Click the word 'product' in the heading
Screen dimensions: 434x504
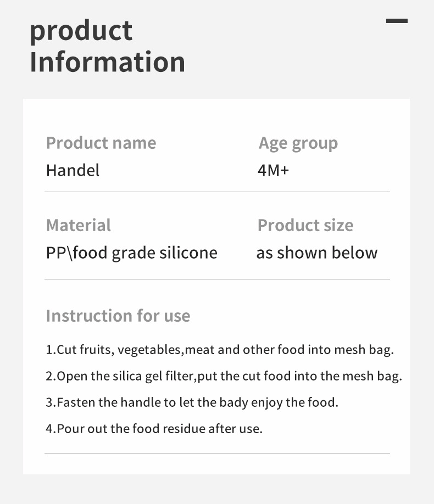(81, 30)
